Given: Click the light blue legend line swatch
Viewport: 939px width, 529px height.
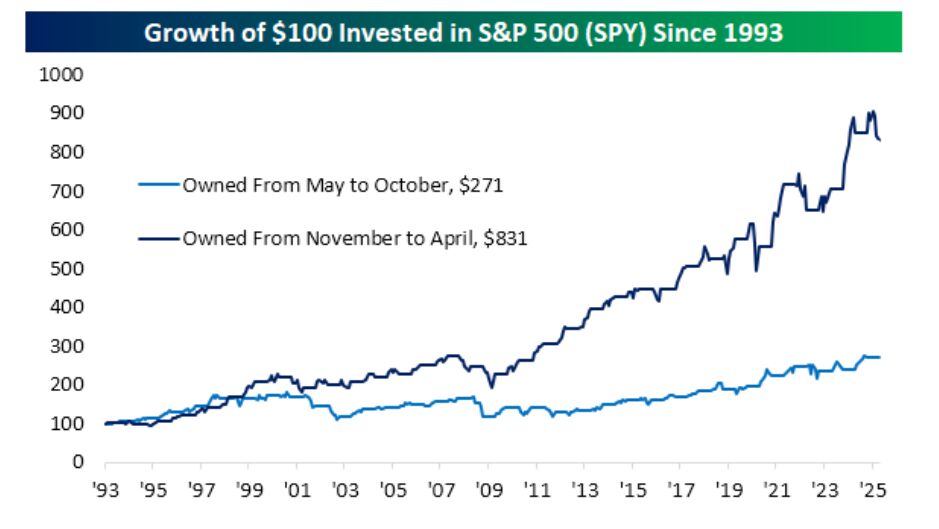Looking at the screenshot, I should (159, 185).
